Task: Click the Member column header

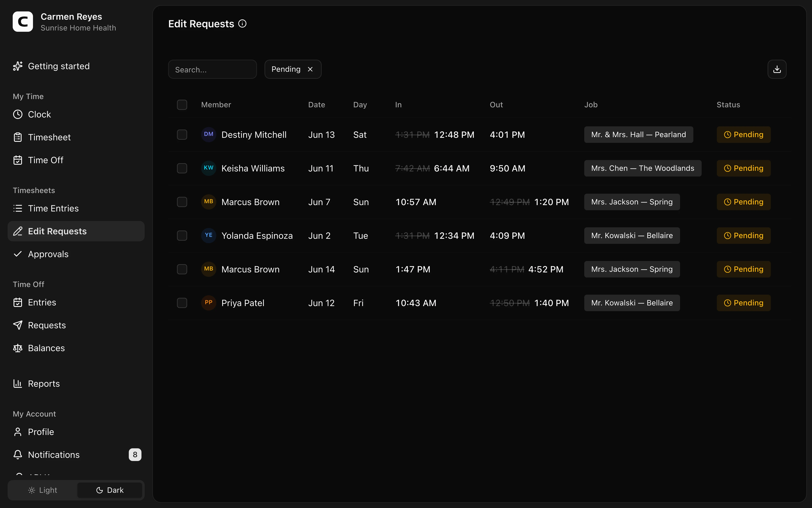Action: [x=216, y=105]
